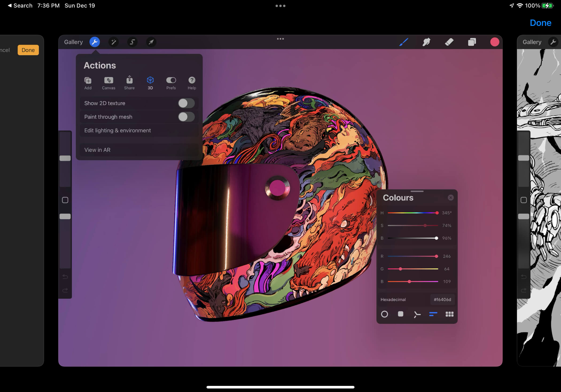Adjust the Blue channel slider handle

click(409, 282)
